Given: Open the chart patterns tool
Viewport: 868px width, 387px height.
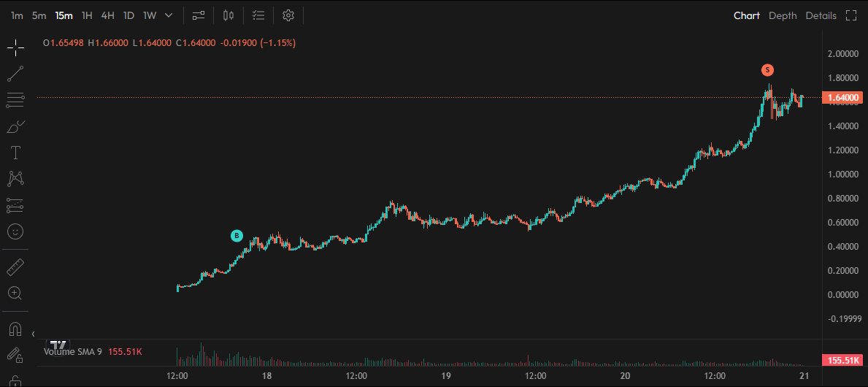Looking at the screenshot, I should click(15, 178).
